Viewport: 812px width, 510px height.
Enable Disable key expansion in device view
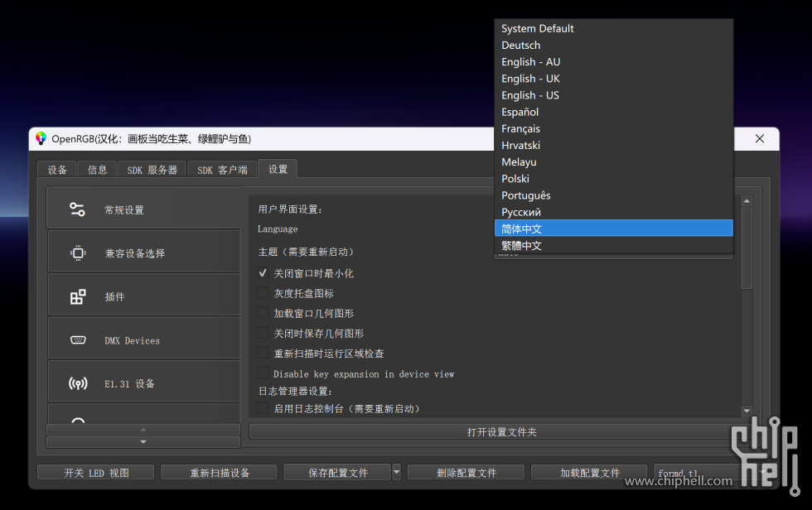(263, 373)
